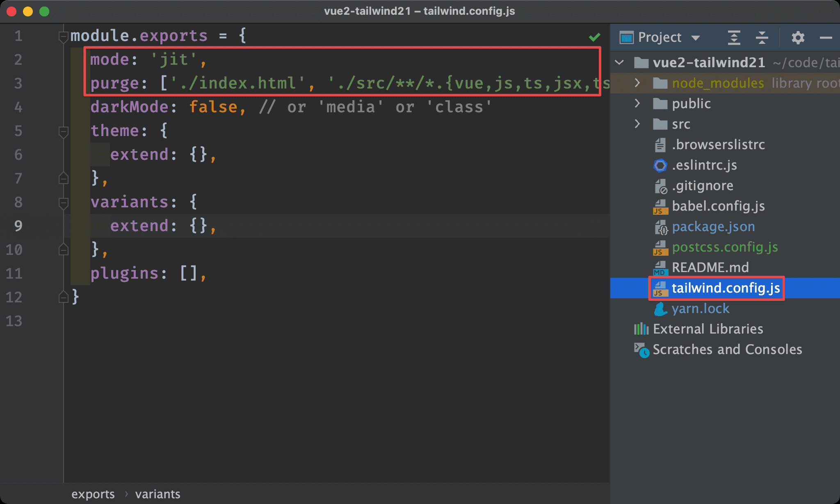Click the .gitignore file icon
The height and width of the screenshot is (504, 840).
(660, 186)
